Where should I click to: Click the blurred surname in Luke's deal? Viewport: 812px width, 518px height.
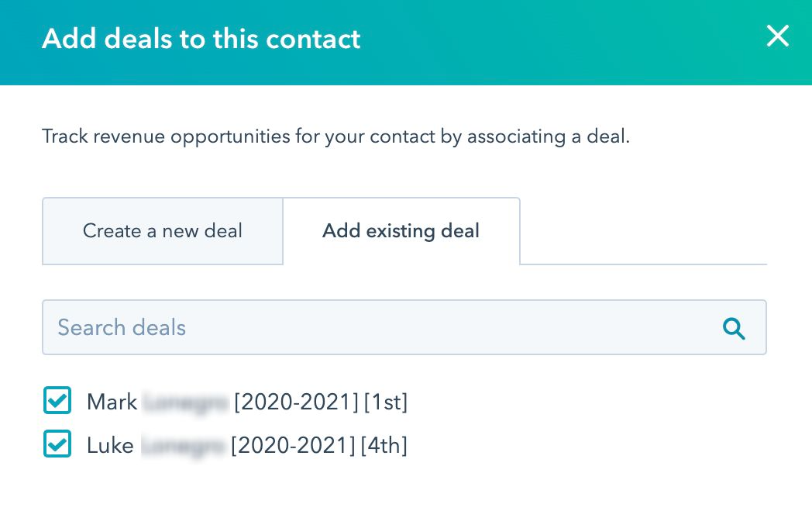(182, 446)
